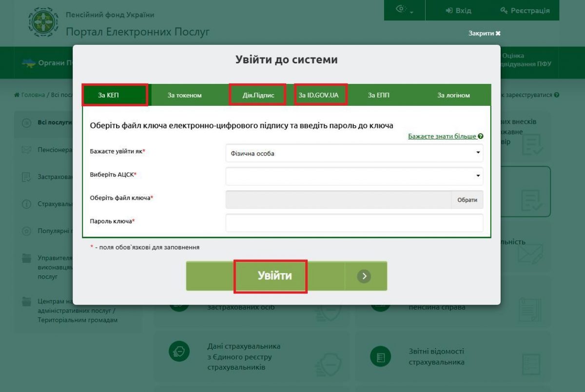Click the Головна home breadcrumb icon
The image size is (585, 392).
coord(17,95)
